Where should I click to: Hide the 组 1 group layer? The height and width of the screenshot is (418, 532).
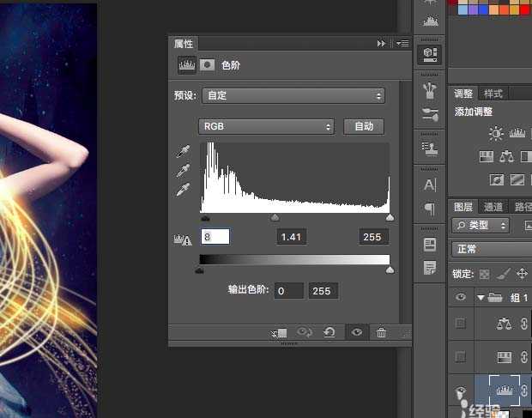(461, 298)
